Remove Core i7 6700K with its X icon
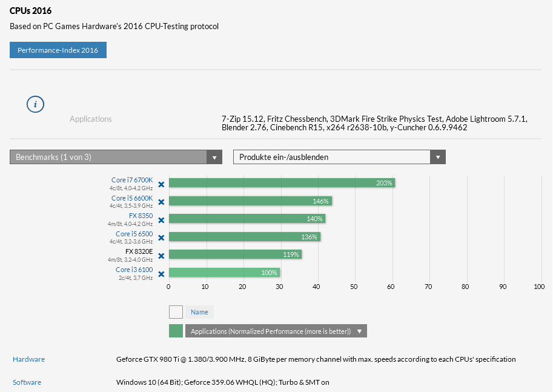Viewport: 553px width, 392px height. [x=161, y=184]
